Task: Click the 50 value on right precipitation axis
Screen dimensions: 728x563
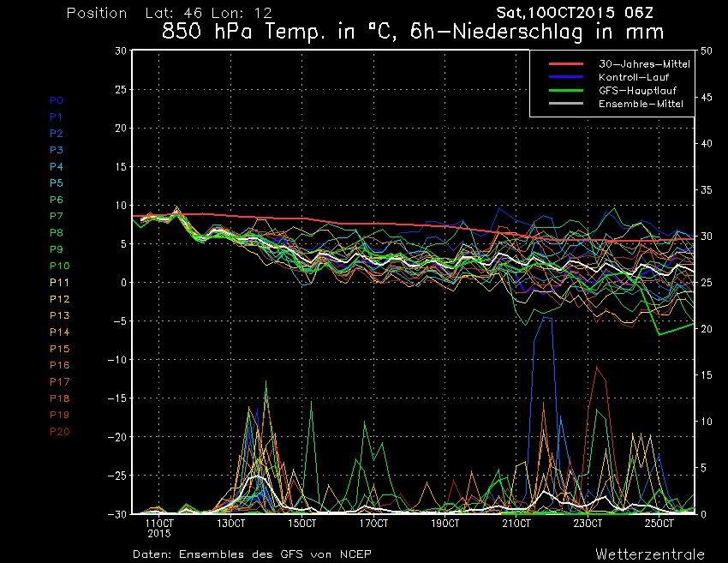Action: coord(706,51)
